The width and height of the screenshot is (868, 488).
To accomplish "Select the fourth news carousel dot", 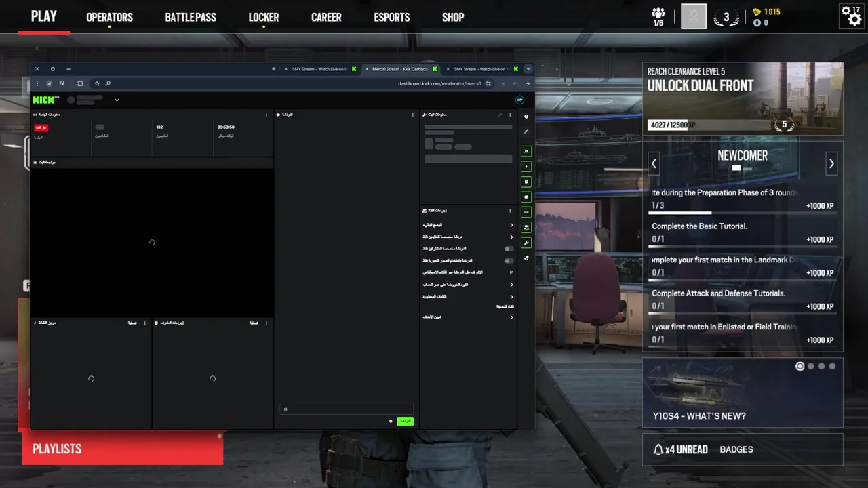I will tap(832, 366).
